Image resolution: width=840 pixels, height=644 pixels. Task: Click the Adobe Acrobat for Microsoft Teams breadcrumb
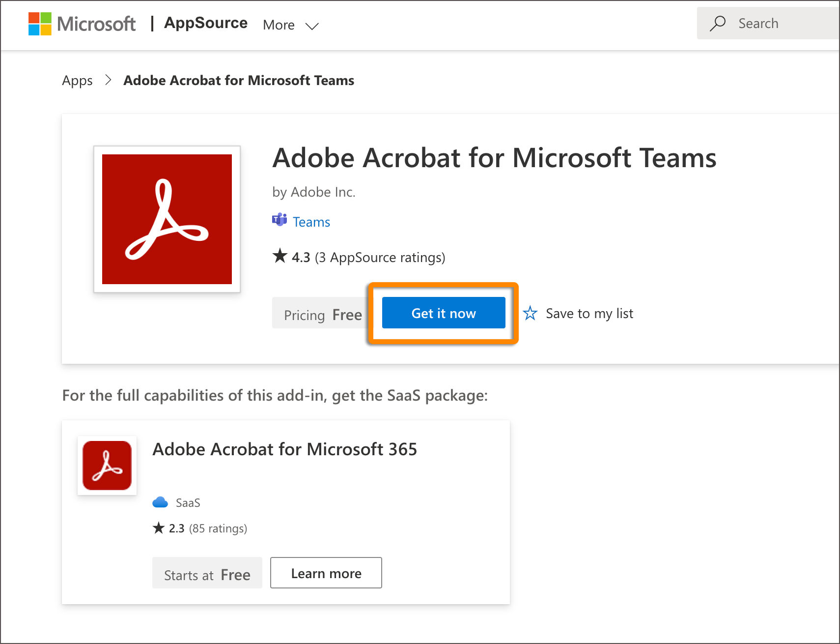(239, 81)
